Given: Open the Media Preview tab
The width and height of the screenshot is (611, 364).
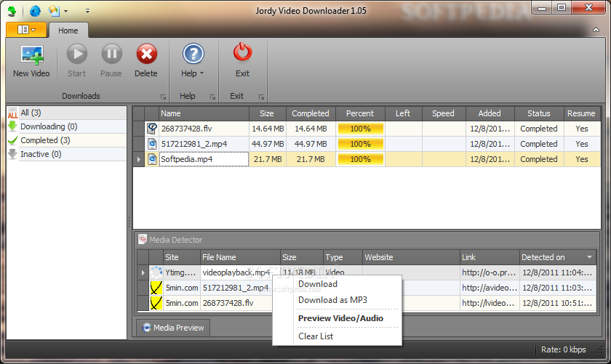Looking at the screenshot, I should 173,328.
